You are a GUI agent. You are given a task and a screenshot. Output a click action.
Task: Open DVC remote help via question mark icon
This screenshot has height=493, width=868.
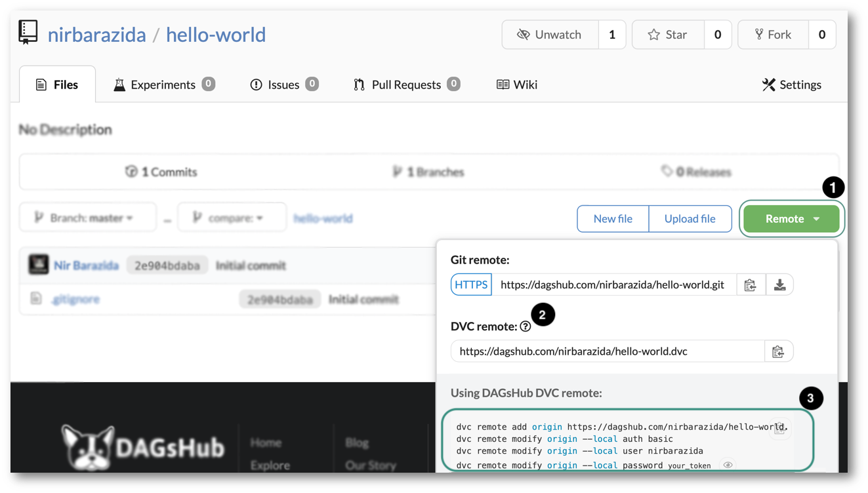tap(526, 325)
